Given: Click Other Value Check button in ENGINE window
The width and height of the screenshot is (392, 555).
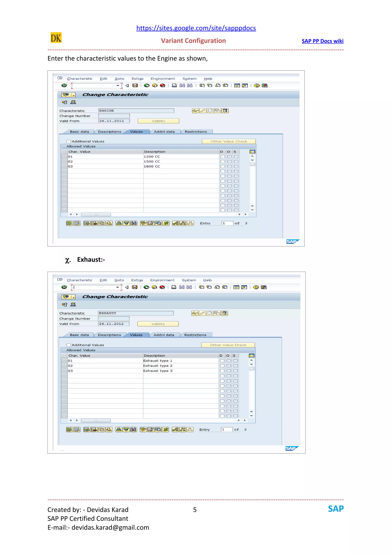Looking at the screenshot, I should coord(229,141).
